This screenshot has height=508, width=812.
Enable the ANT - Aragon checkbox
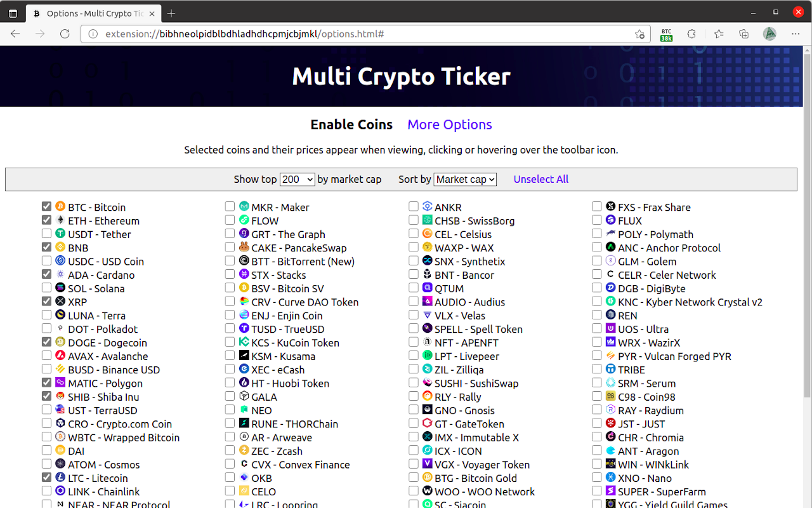click(596, 450)
